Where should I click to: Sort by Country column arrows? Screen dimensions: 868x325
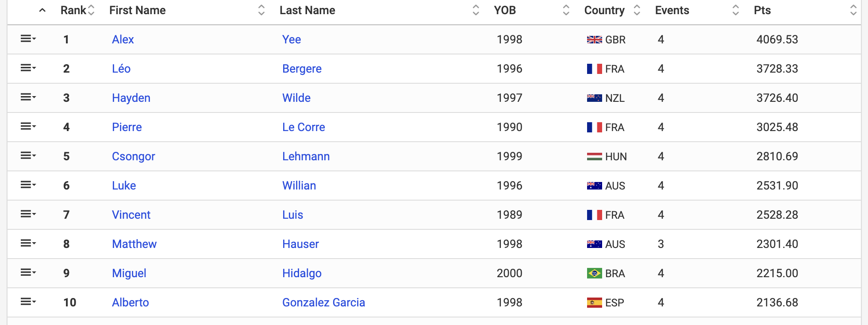(637, 10)
